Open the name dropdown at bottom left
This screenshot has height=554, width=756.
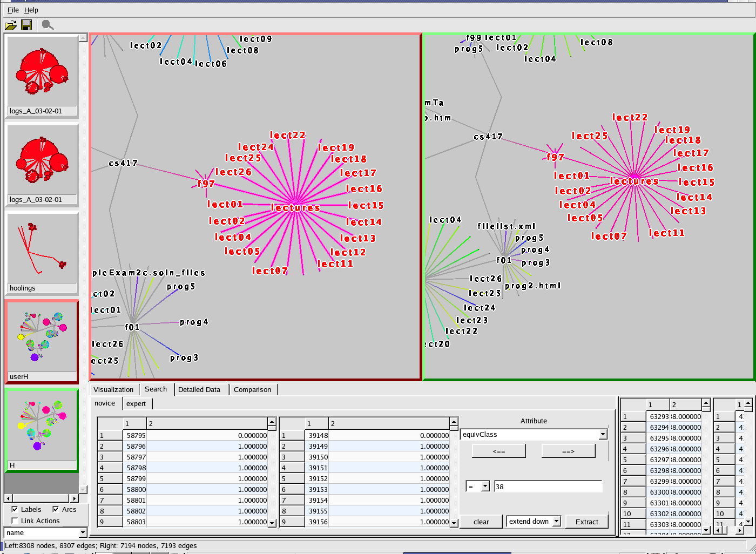pyautogui.click(x=82, y=532)
